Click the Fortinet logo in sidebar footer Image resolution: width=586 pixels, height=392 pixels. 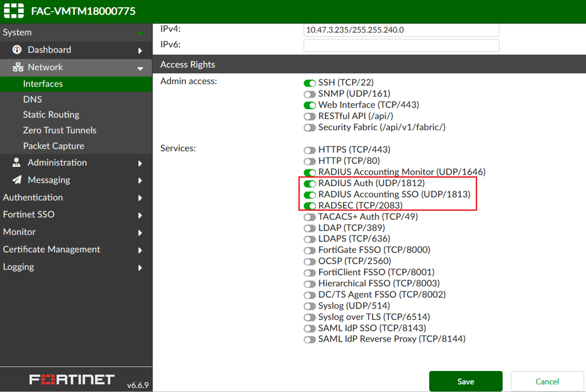pos(72,379)
